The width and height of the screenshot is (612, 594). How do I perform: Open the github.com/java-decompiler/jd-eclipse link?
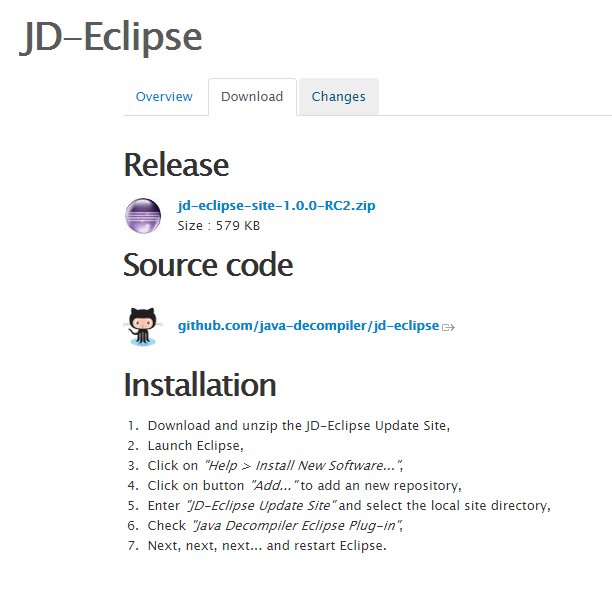click(308, 325)
